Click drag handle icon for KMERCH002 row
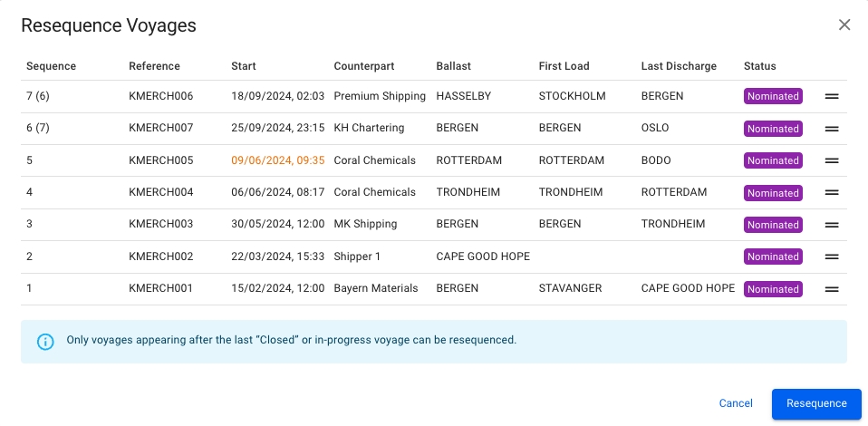This screenshot has height=426, width=868. point(832,257)
